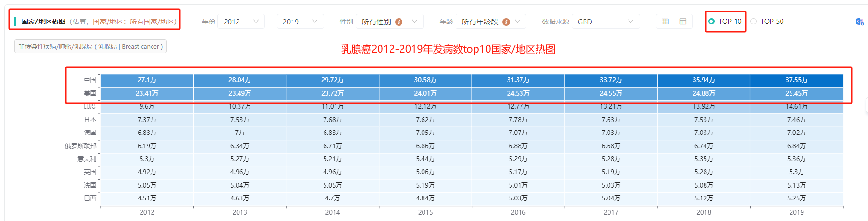Click the Brazil 2014 cell 4.7万

(x=333, y=198)
